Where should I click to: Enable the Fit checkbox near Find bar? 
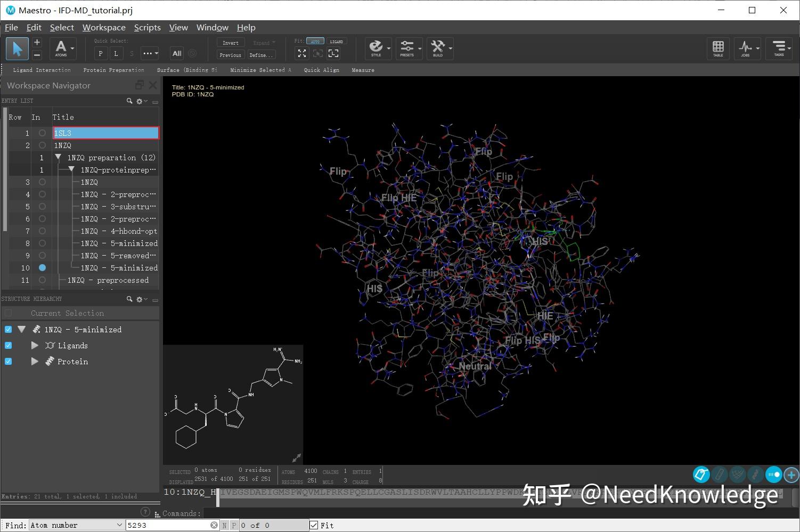(314, 525)
